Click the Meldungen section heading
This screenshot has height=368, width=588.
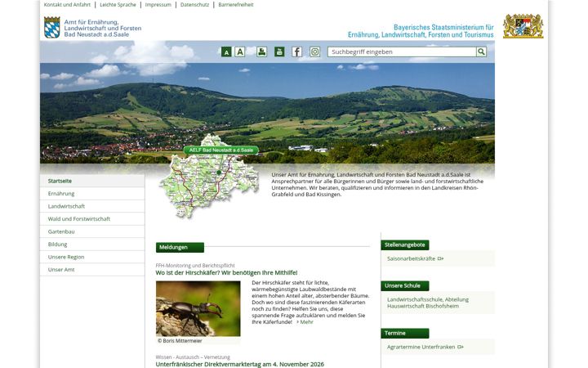point(180,248)
